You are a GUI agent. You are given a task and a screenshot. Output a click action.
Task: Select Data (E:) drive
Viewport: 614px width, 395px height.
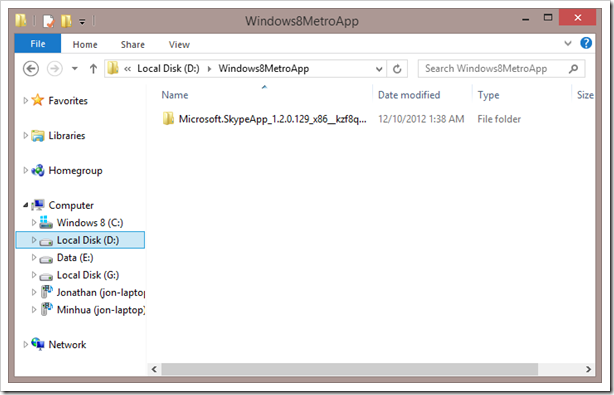75,258
